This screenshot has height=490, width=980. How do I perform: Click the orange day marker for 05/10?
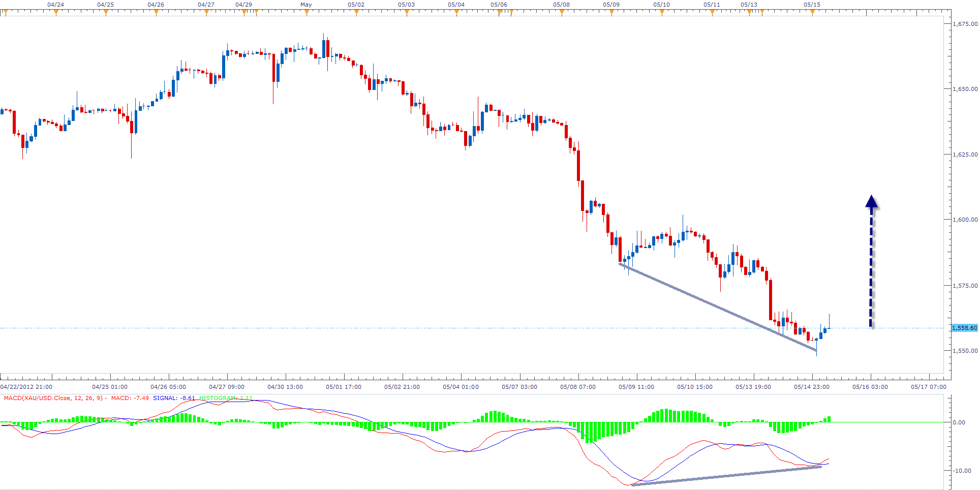[662, 13]
